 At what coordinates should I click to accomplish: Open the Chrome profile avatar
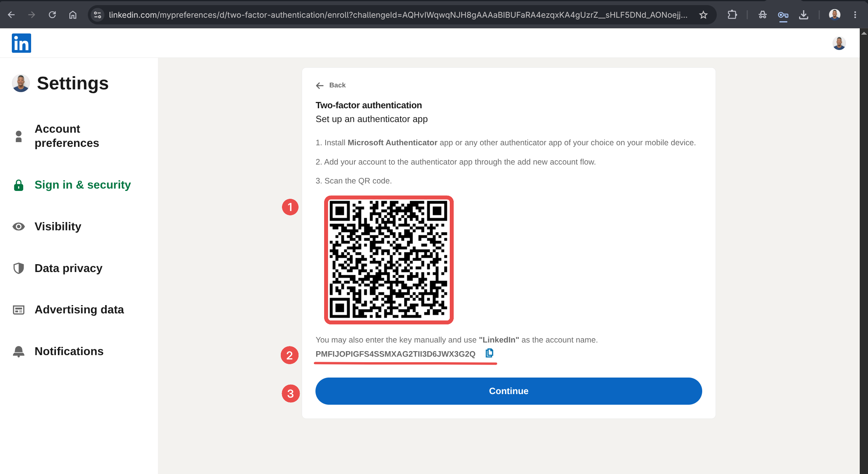(835, 15)
